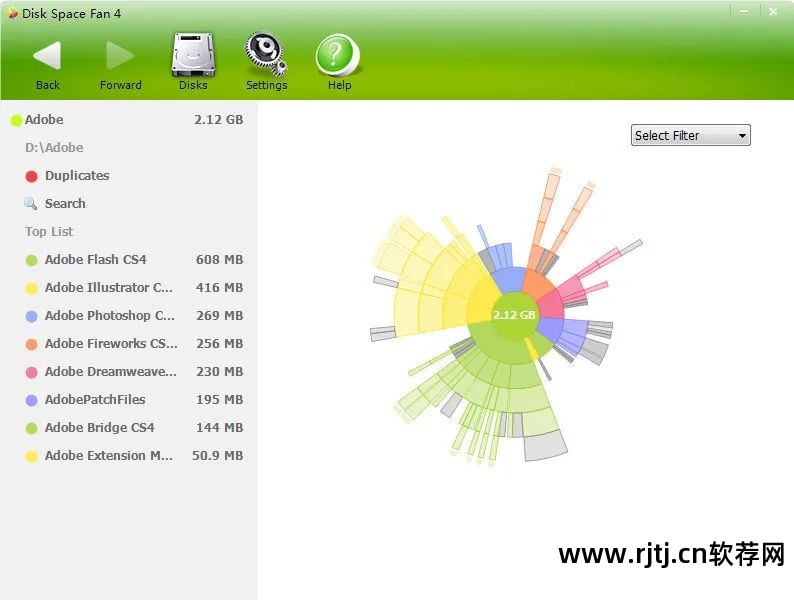The image size is (794, 600).
Task: Click green dot next to Adobe Flash CS4
Action: pos(31,260)
